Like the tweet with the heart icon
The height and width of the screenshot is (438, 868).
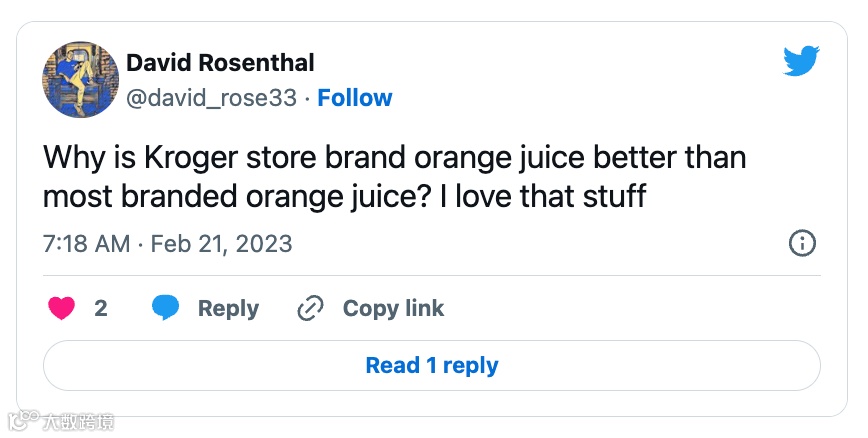[x=62, y=308]
